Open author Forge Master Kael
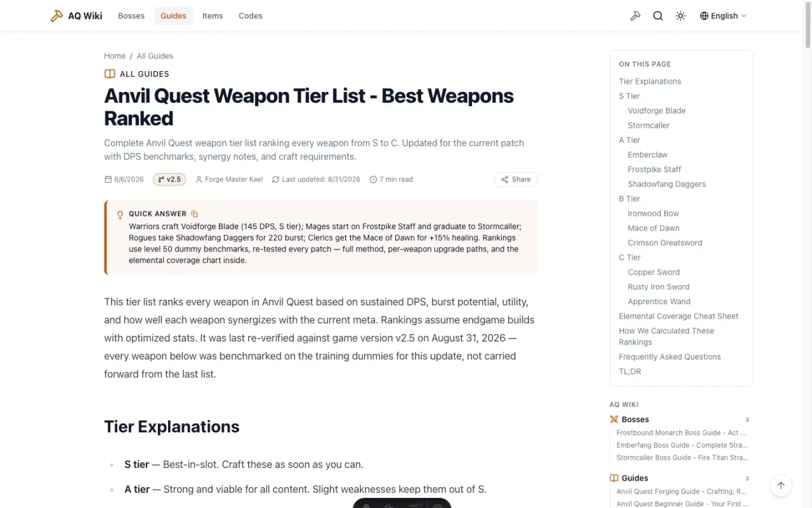The image size is (812, 508). [229, 180]
